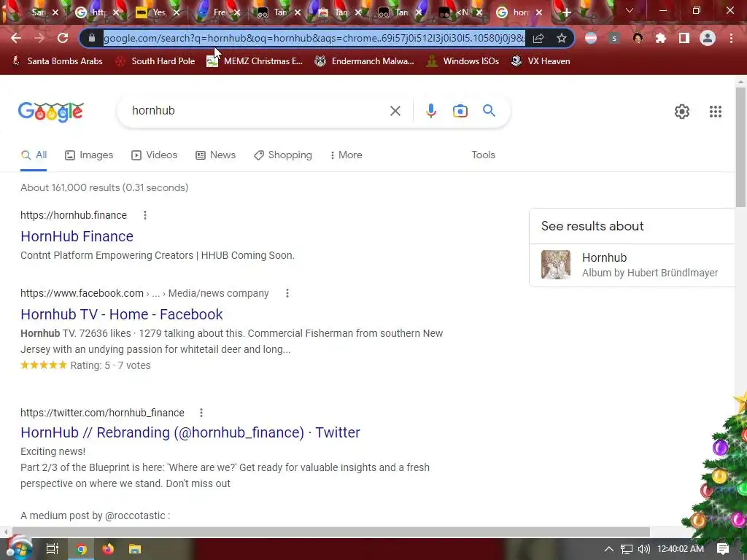
Task: Select the Videos results tab
Action: [x=155, y=155]
